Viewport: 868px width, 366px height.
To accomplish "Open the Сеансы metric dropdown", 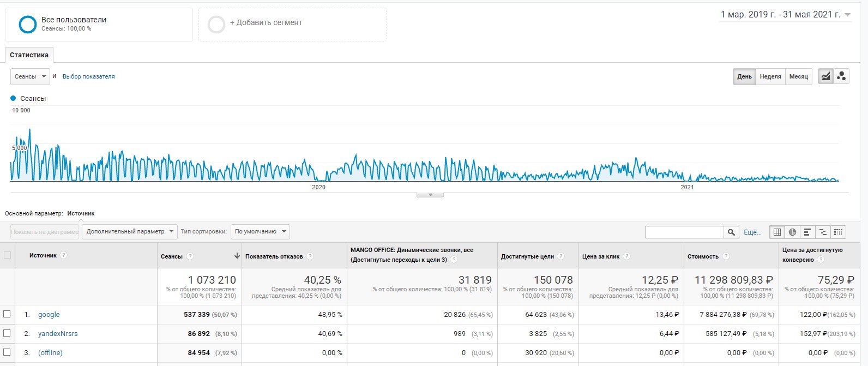I will click(x=30, y=76).
